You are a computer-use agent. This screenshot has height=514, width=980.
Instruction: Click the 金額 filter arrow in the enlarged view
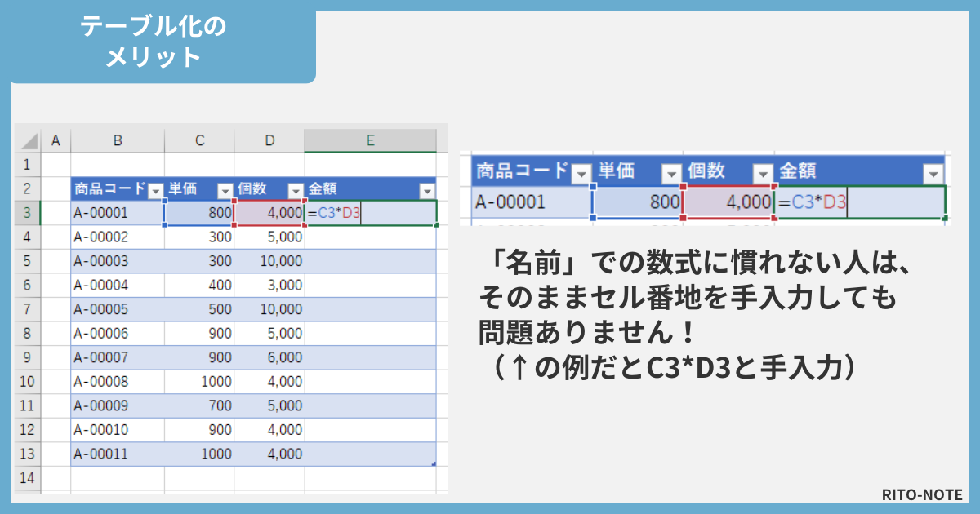click(x=933, y=174)
